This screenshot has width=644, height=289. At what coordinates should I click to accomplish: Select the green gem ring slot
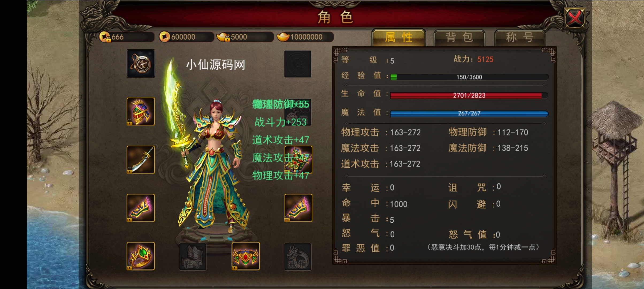tap(141, 256)
